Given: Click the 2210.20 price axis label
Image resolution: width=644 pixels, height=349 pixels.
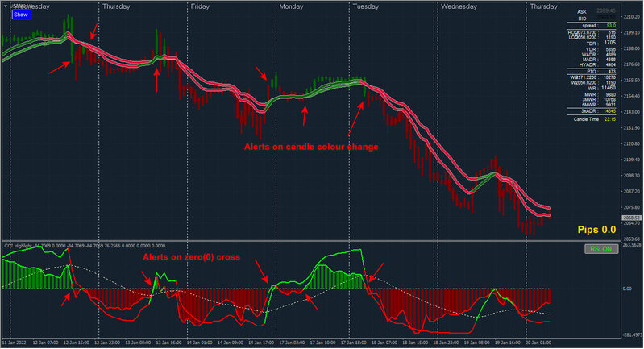Looking at the screenshot, I should (632, 17).
